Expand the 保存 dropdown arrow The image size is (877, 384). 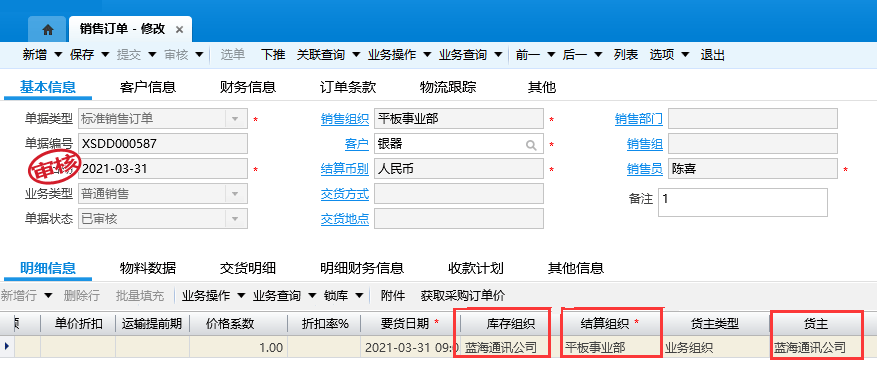coord(105,55)
